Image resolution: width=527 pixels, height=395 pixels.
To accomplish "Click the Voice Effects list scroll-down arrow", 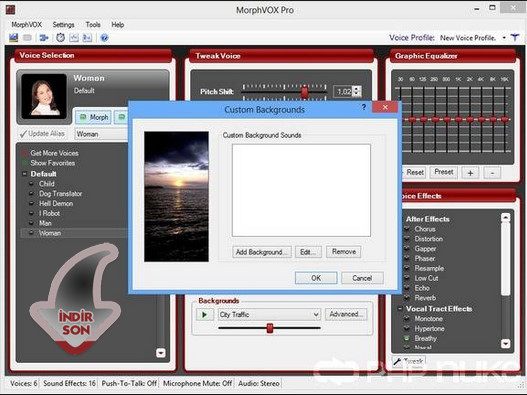I will [x=505, y=344].
